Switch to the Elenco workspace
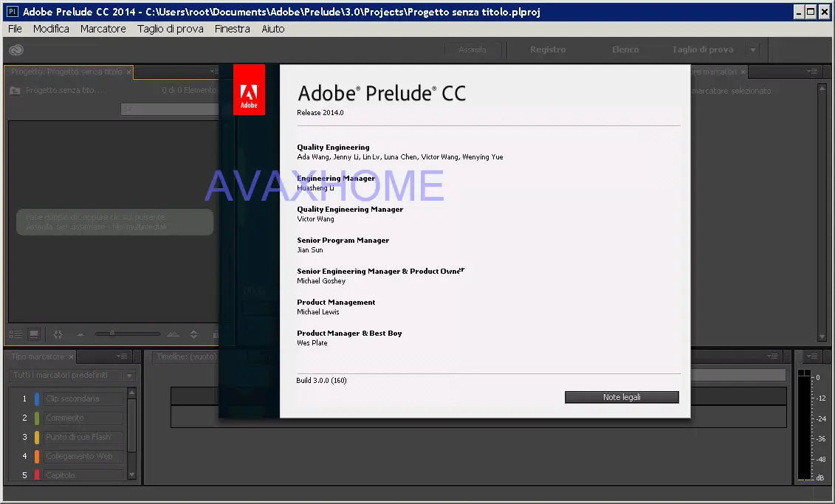 625,49
